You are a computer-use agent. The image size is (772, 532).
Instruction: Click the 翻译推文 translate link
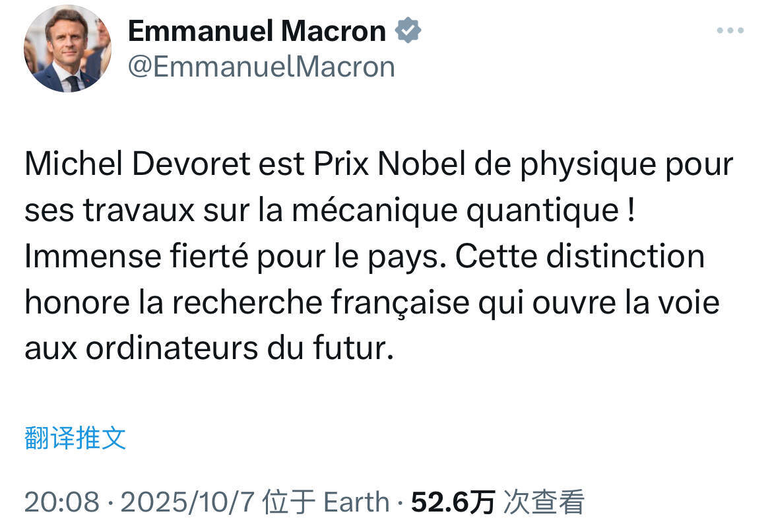(75, 438)
